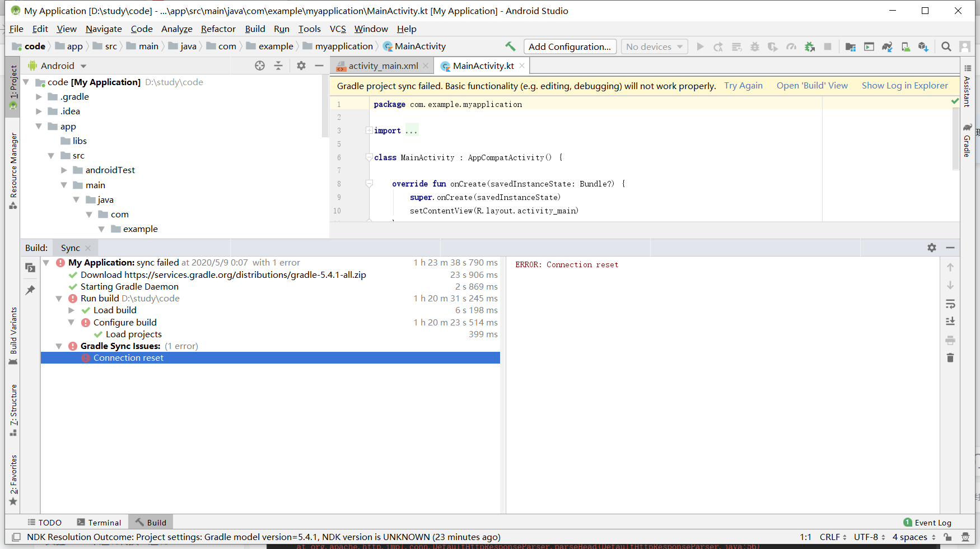The width and height of the screenshot is (980, 549).
Task: Open the Event Log
Action: [927, 522]
